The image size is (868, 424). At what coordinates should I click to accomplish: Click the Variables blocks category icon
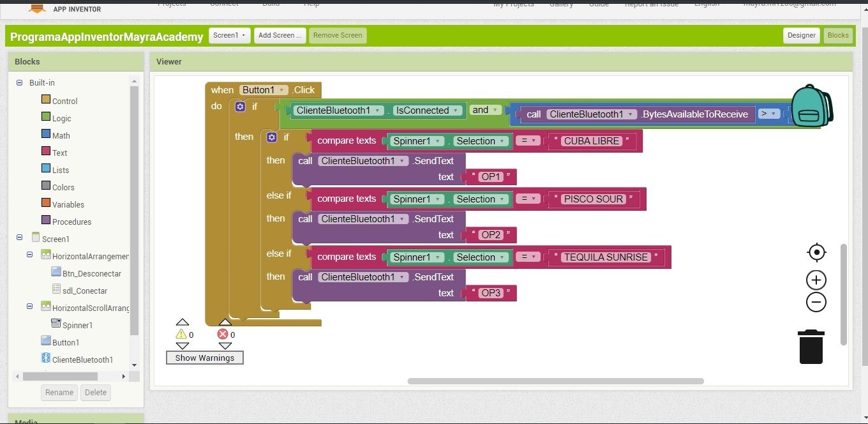point(46,203)
